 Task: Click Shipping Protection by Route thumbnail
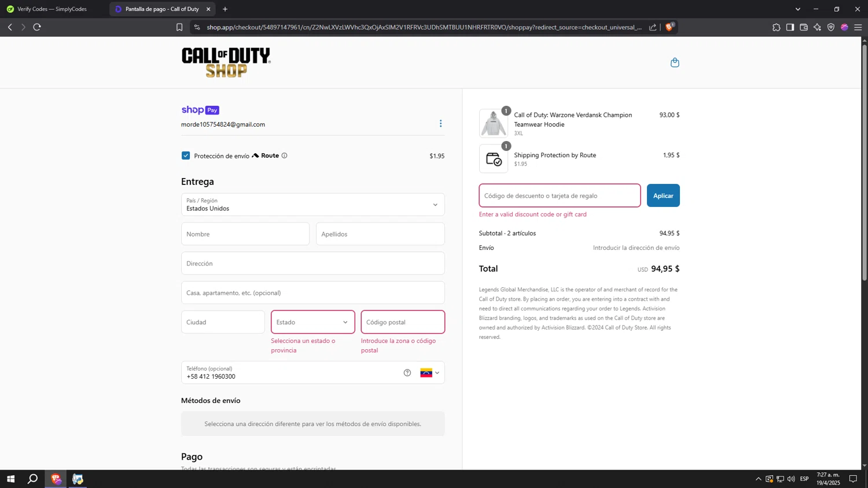[x=494, y=158]
